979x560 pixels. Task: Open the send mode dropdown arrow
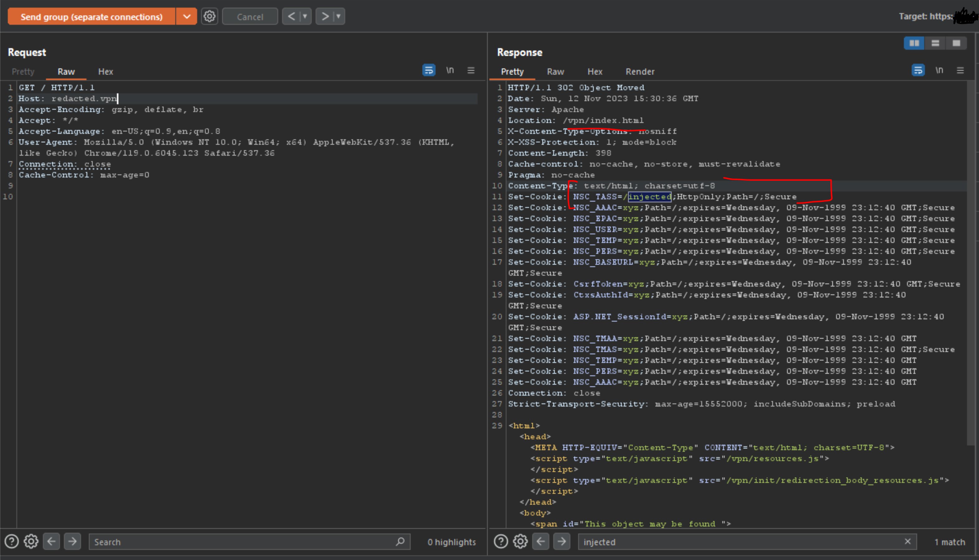[x=187, y=17]
